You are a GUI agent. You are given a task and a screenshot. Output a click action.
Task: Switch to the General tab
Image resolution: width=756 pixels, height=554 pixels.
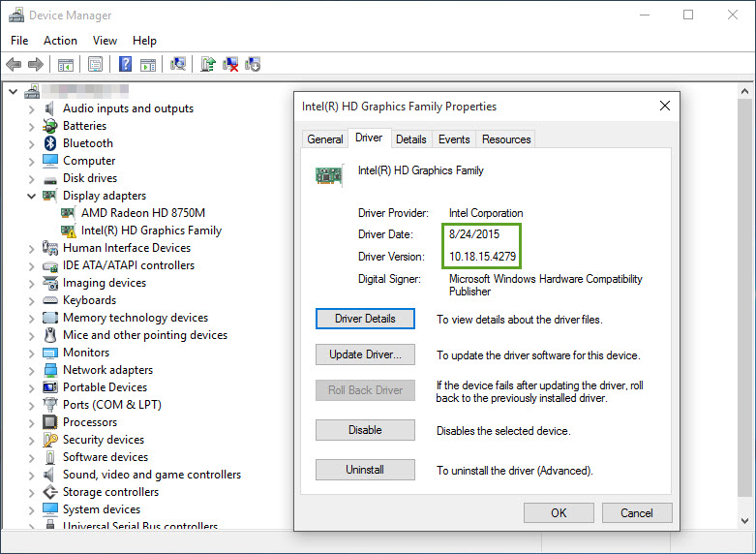[325, 139]
